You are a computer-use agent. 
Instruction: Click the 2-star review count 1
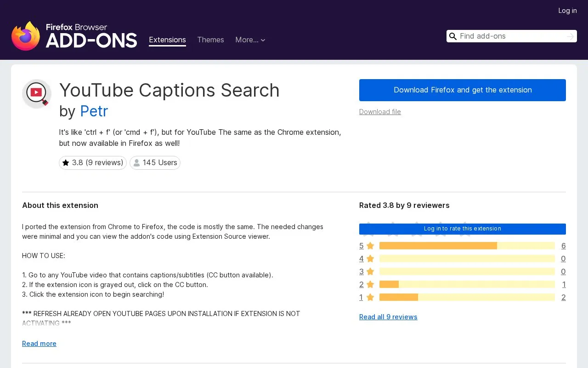[564, 284]
